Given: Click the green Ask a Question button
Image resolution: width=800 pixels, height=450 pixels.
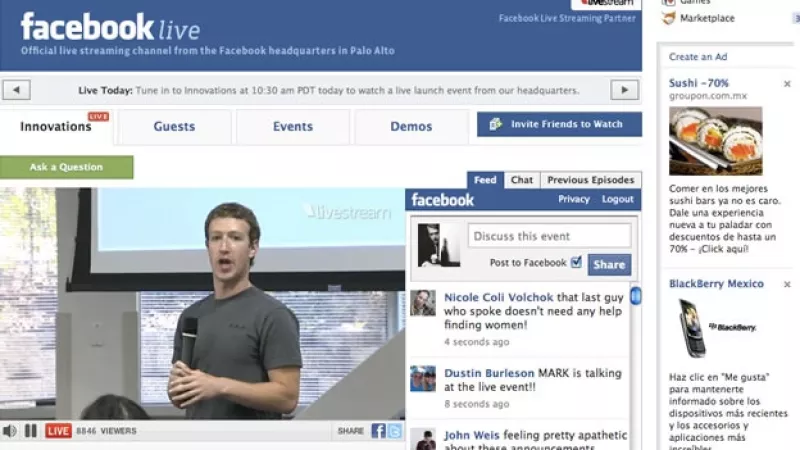Looking at the screenshot, I should 66,167.
